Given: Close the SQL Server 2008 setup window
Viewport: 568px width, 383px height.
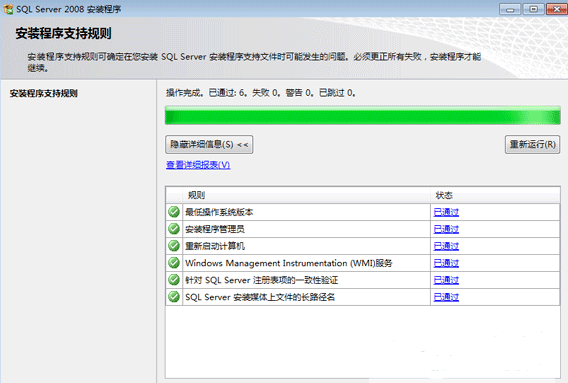Looking at the screenshot, I should tap(557, 9).
